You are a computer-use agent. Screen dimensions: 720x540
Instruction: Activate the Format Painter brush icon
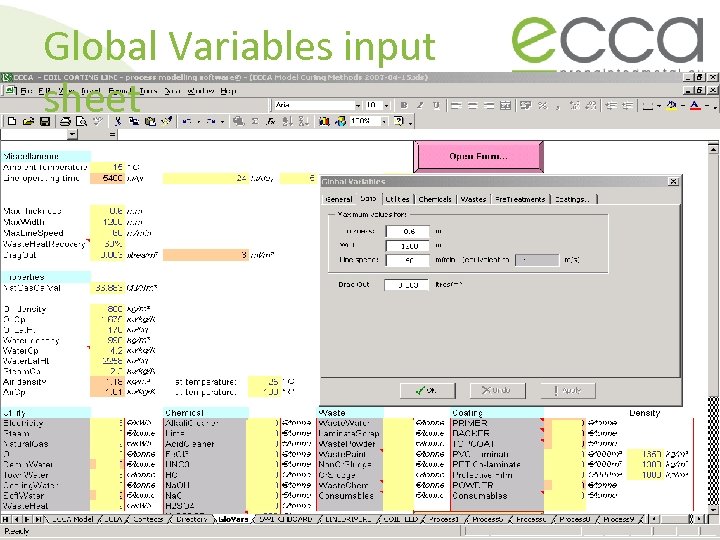click(x=166, y=121)
